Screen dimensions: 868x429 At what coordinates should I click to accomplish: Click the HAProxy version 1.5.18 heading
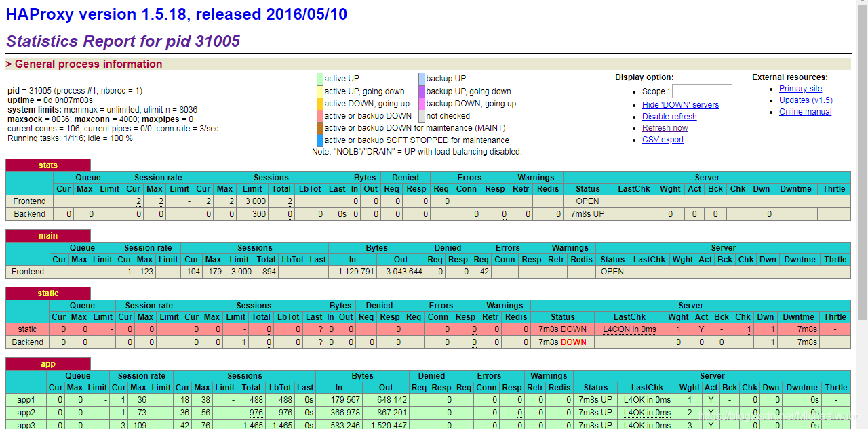(x=177, y=13)
